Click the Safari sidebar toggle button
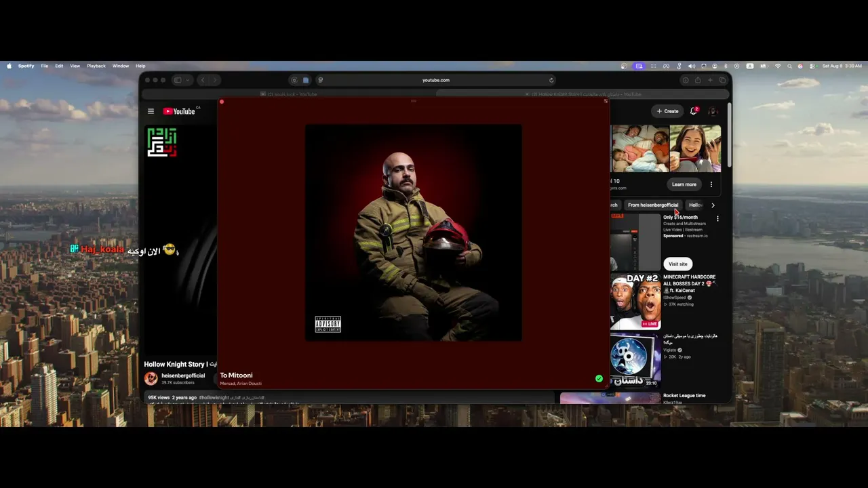 [x=178, y=80]
